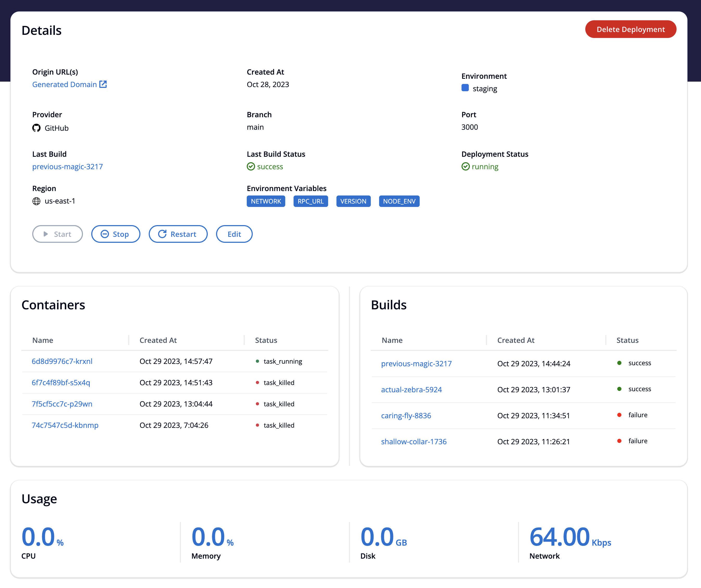The height and width of the screenshot is (588, 701).
Task: Open build previous-magic-3217 in Builds table
Action: pos(416,363)
